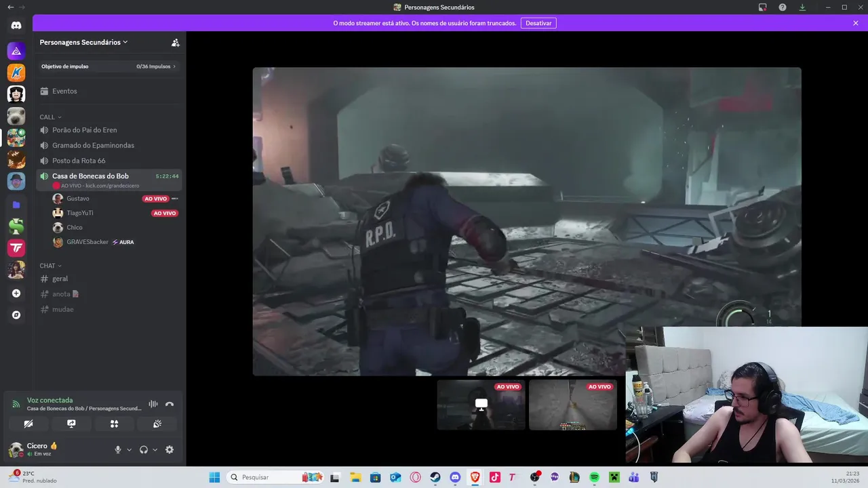Collapse the CALL channel category

(50, 117)
